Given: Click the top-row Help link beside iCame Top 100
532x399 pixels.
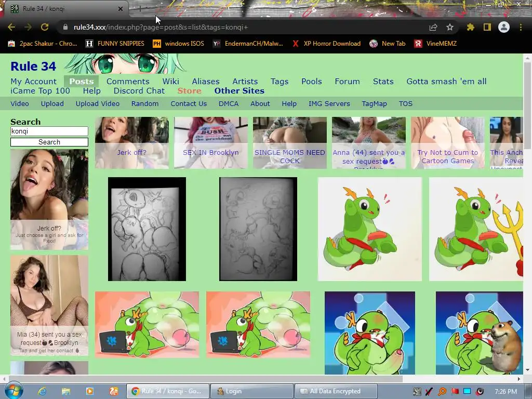Looking at the screenshot, I should 91,91.
